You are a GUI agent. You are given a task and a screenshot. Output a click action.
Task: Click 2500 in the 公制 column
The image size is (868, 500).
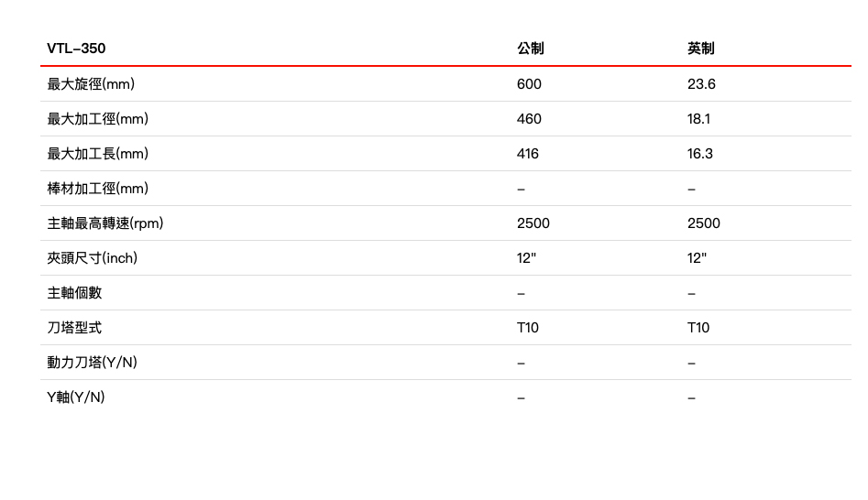[x=533, y=223]
